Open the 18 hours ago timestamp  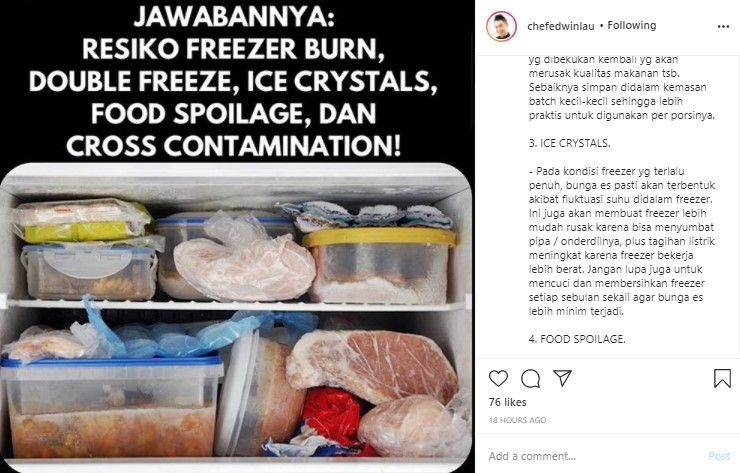tap(517, 420)
